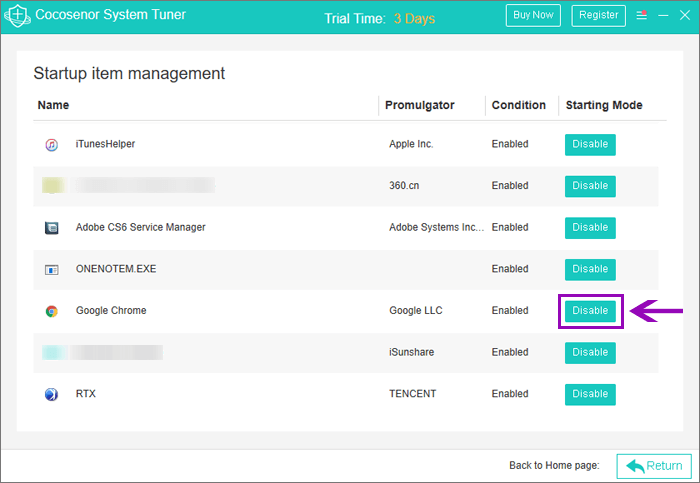Sort by the Promulgator column header

click(x=420, y=105)
